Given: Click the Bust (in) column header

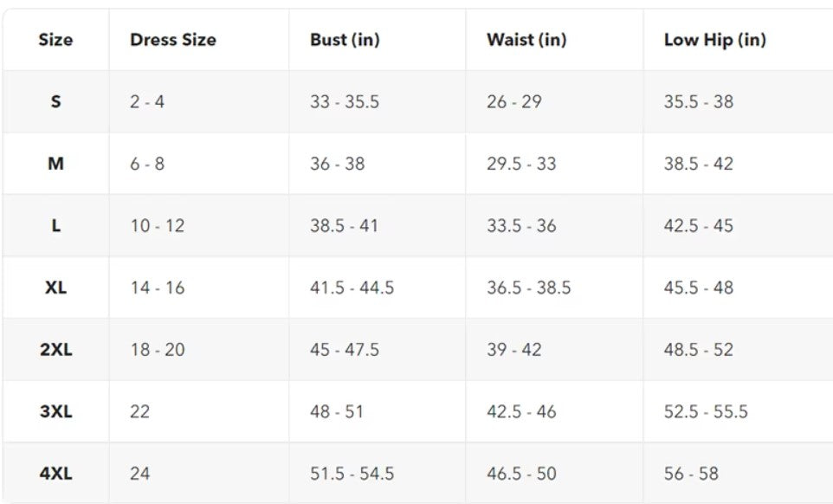Looking at the screenshot, I should (x=345, y=40).
